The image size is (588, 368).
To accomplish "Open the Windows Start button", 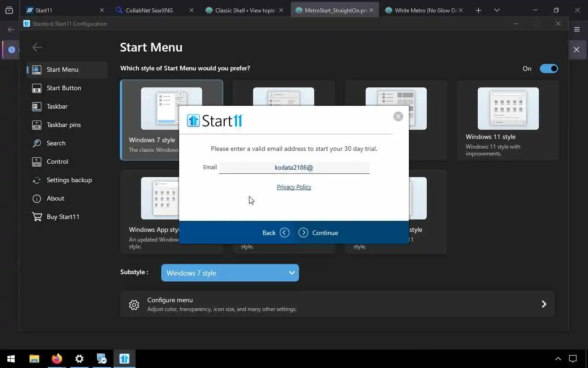I will coord(11,359).
